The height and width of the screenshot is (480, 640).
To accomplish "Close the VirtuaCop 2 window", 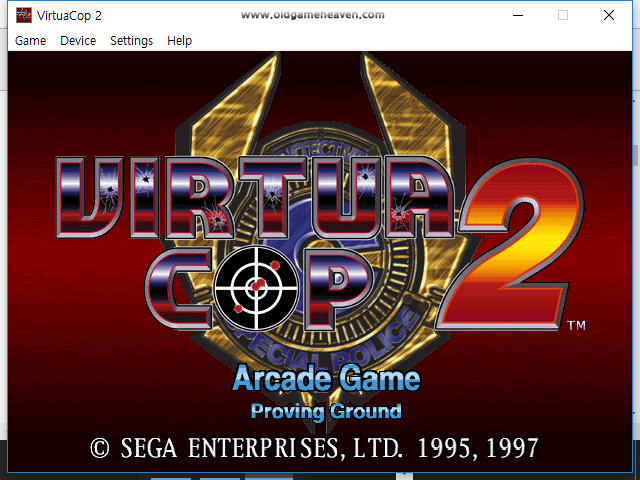I will point(609,16).
